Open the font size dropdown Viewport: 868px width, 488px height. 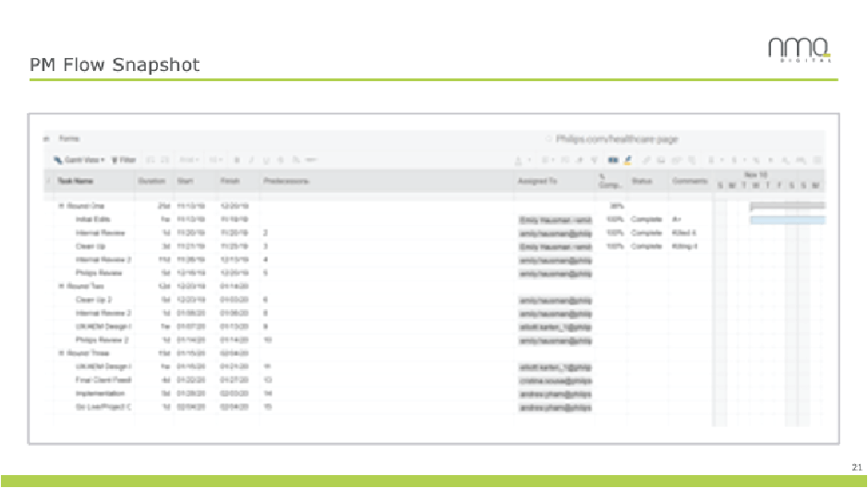(x=216, y=160)
